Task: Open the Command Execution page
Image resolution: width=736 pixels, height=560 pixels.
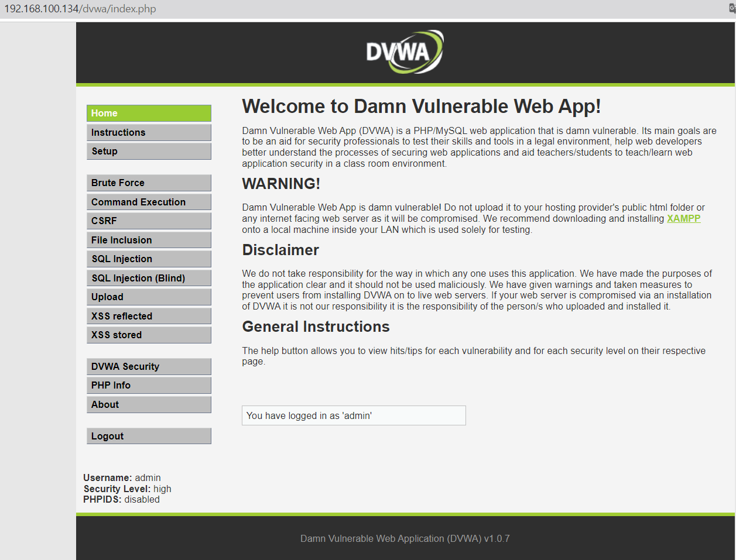Action: pyautogui.click(x=149, y=202)
